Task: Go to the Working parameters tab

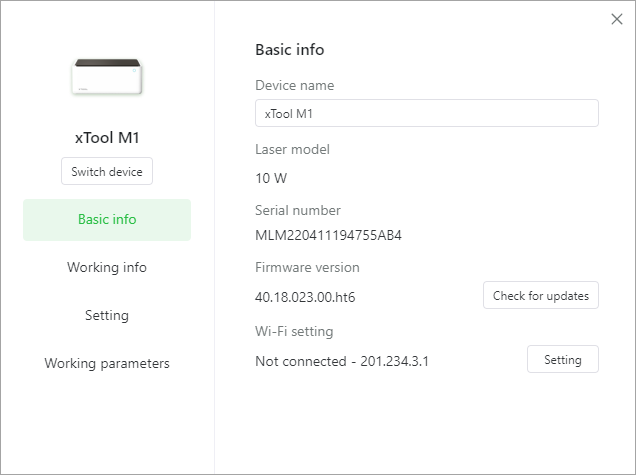Action: pos(107,363)
